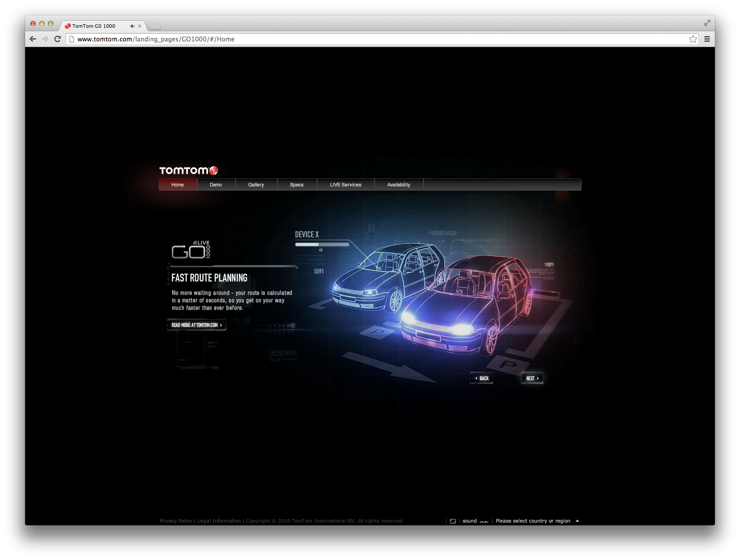Open the Legal Information link

point(219,521)
